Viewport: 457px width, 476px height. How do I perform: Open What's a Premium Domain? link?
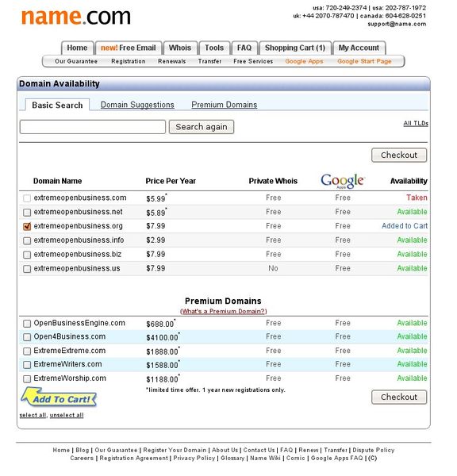pos(224,312)
